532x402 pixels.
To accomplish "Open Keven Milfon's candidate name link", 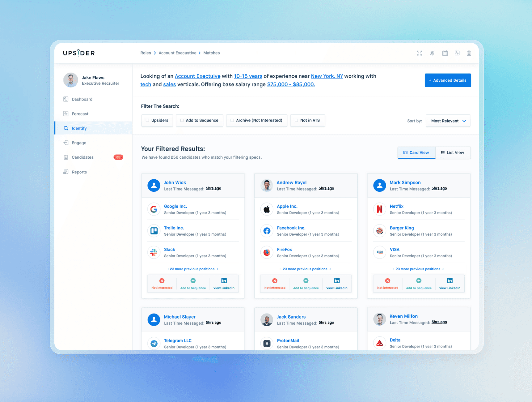I will point(403,316).
